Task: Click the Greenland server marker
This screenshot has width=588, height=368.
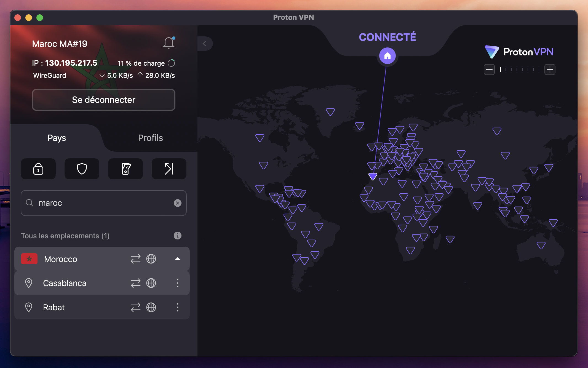Action: (330, 112)
